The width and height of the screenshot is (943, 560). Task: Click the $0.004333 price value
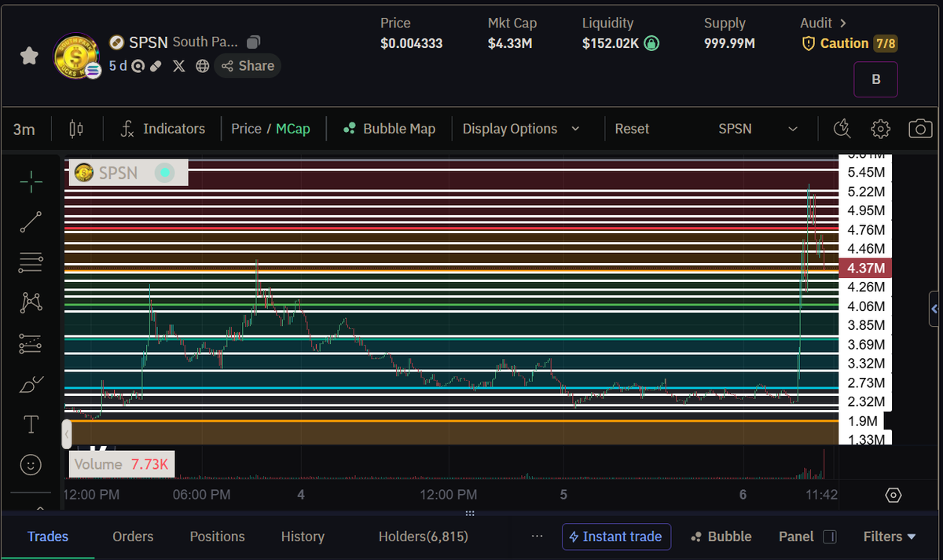(x=411, y=43)
